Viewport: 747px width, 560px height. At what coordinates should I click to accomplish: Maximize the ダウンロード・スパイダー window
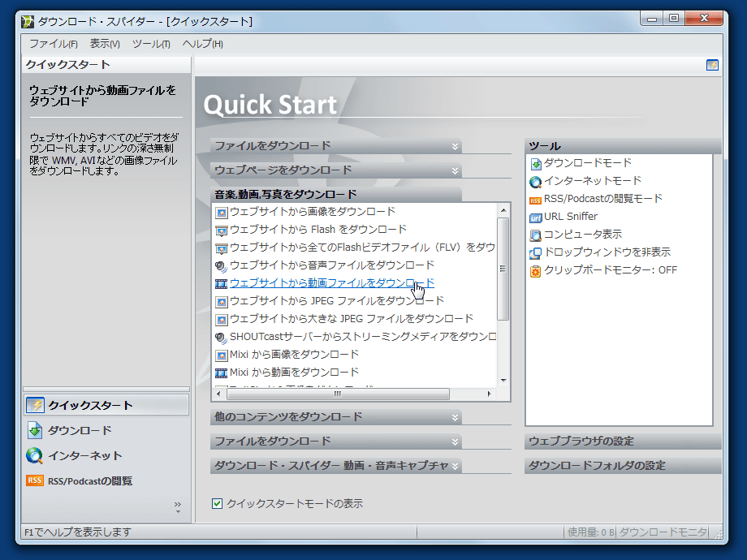(674, 18)
